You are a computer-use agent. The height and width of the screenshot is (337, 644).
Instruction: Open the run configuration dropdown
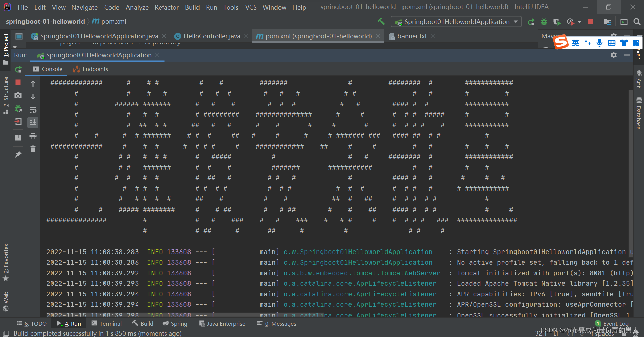(x=456, y=22)
